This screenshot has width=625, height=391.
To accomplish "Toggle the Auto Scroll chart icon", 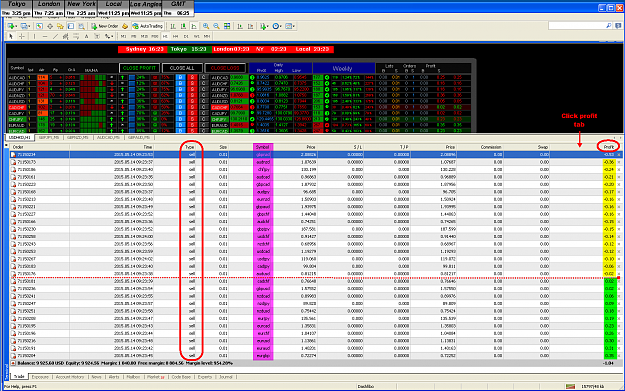I will (x=240, y=26).
